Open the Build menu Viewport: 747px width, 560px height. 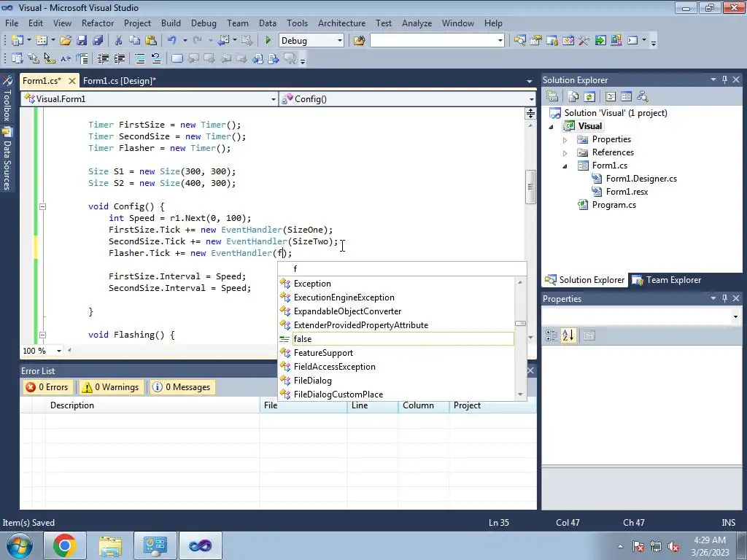coord(171,23)
